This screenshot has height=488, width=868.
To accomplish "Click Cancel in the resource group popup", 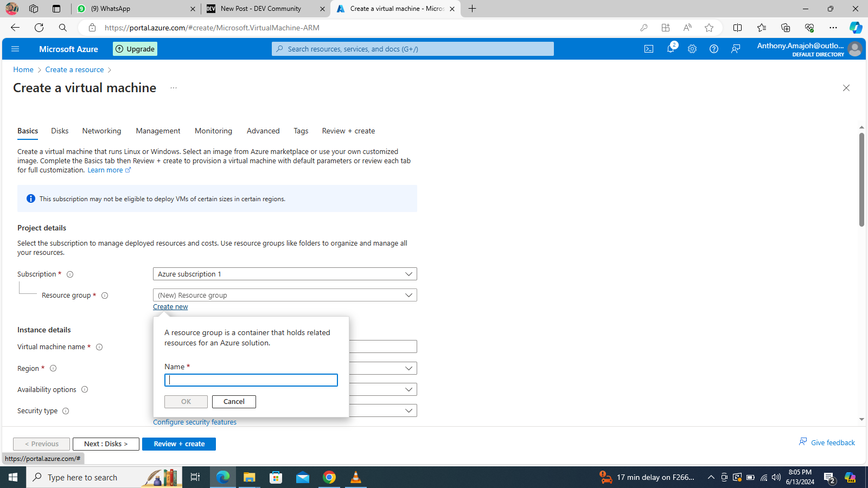I will coord(234,402).
